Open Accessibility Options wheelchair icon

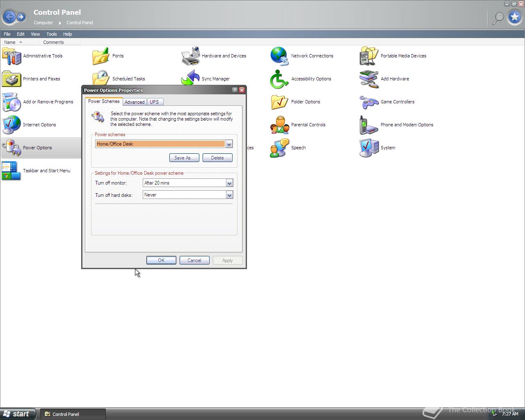coord(280,79)
